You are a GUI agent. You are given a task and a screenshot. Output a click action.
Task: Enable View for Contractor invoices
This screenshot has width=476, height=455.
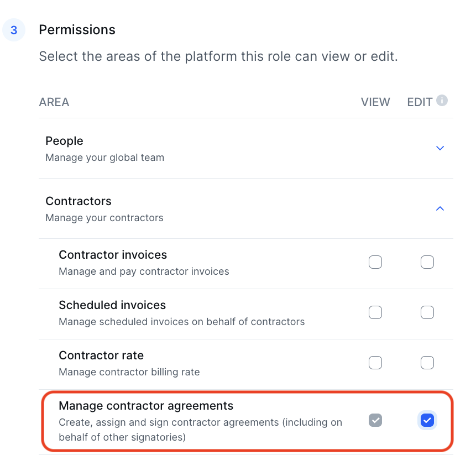[x=375, y=262]
